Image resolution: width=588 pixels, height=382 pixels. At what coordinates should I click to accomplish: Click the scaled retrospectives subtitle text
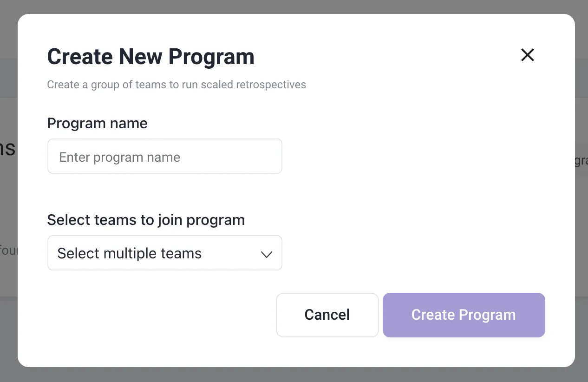[x=176, y=85]
